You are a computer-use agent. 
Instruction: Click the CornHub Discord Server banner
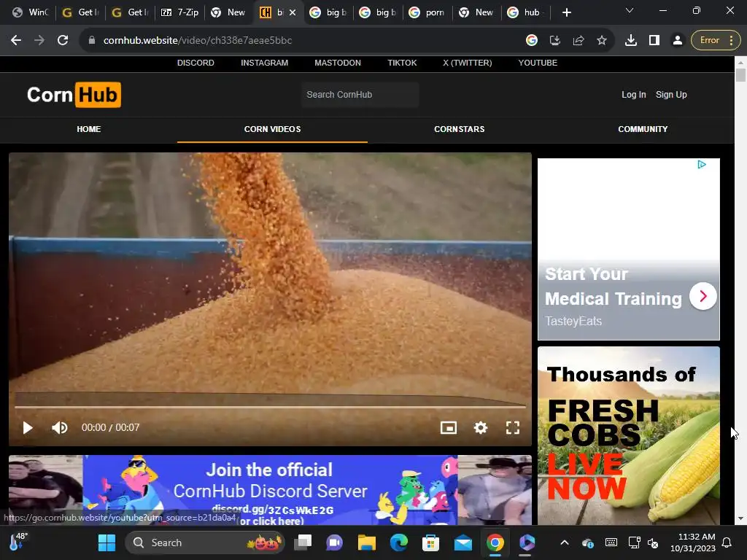pyautogui.click(x=270, y=490)
